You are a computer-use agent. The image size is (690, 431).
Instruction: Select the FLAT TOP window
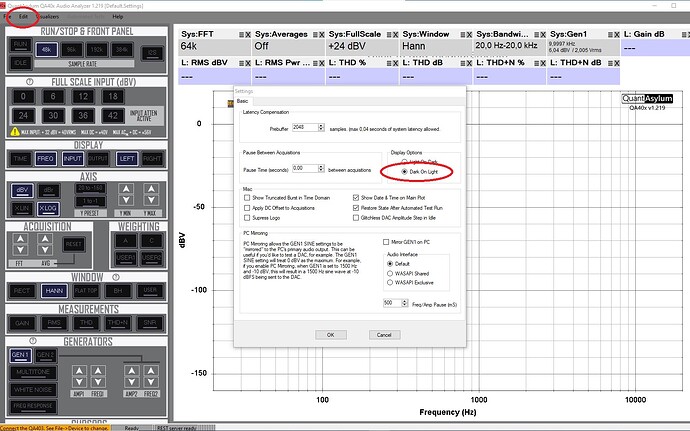[86, 291]
